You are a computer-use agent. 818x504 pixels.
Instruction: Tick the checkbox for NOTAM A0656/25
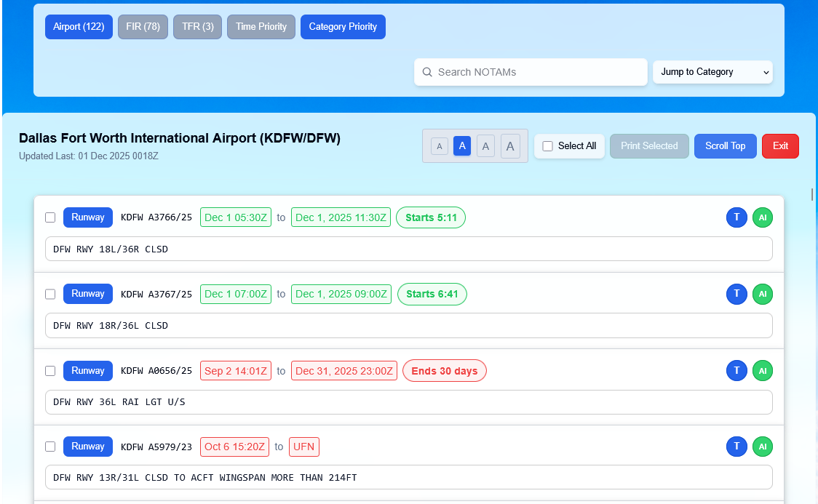click(x=50, y=371)
